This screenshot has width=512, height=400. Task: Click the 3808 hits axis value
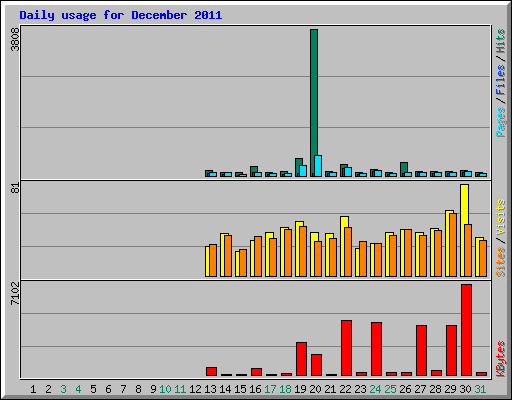click(x=15, y=40)
